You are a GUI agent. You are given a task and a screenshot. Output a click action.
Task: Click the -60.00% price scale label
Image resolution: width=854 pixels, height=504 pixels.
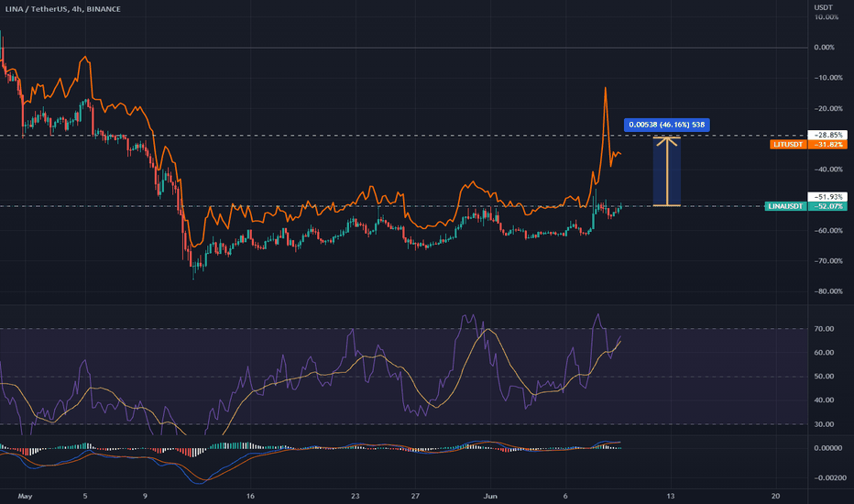(827, 231)
